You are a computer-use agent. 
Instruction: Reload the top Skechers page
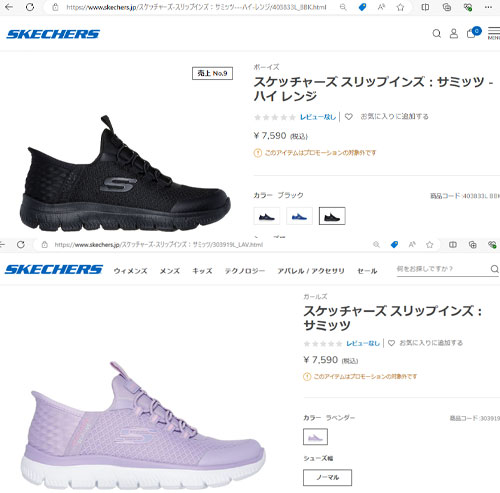pyautogui.click(x=30, y=7)
